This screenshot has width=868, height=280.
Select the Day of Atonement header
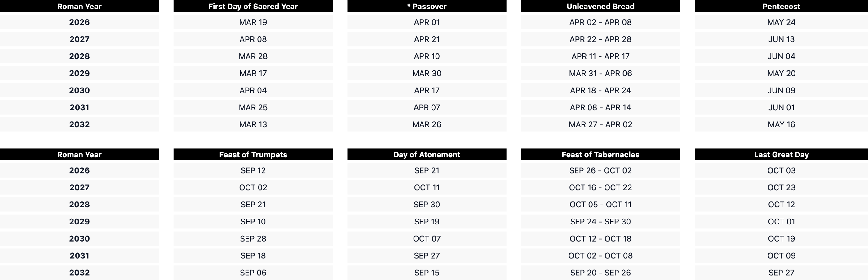tap(427, 155)
